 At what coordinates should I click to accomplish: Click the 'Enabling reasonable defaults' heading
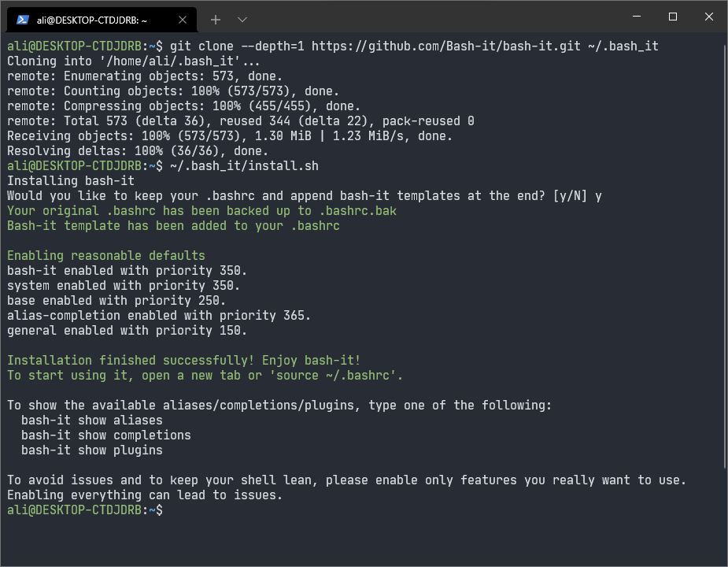point(106,256)
